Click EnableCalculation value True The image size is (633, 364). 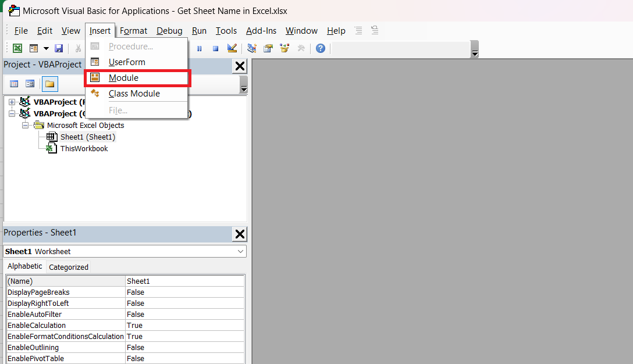coord(185,325)
